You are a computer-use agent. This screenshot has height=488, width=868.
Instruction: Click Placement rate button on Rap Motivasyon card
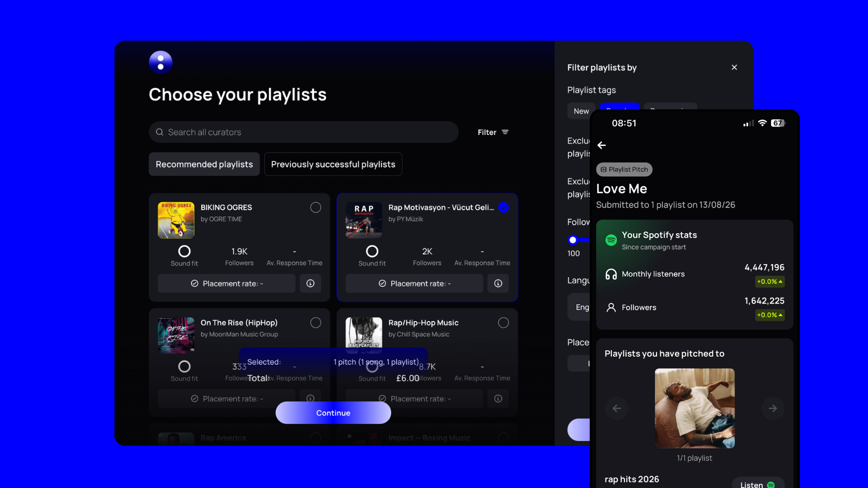pyautogui.click(x=414, y=284)
